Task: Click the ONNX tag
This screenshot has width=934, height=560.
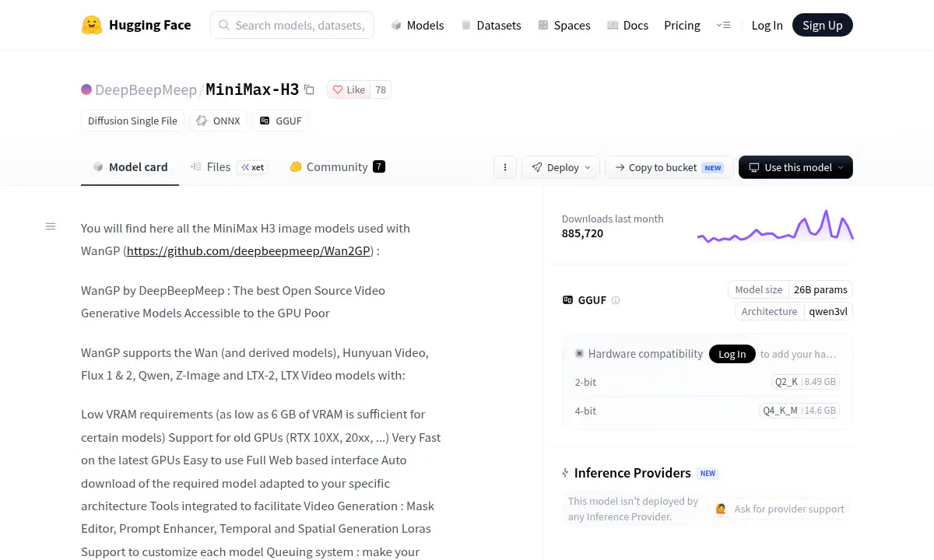Action: 219,121
